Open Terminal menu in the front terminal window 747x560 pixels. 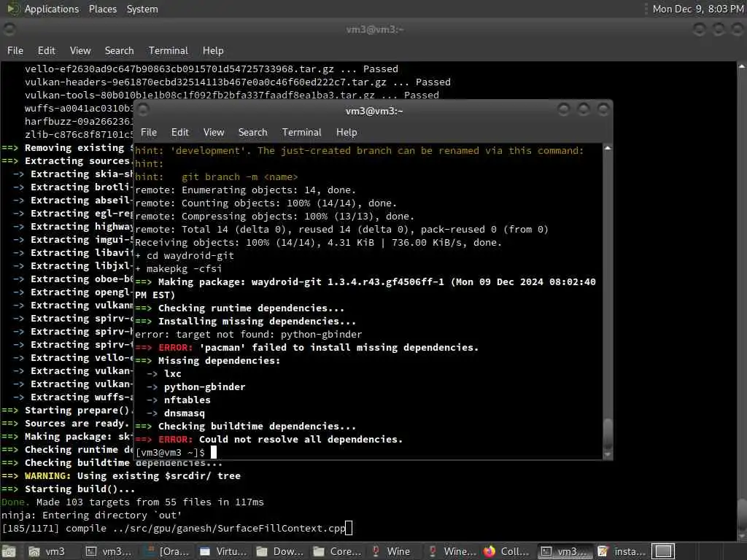pos(301,133)
